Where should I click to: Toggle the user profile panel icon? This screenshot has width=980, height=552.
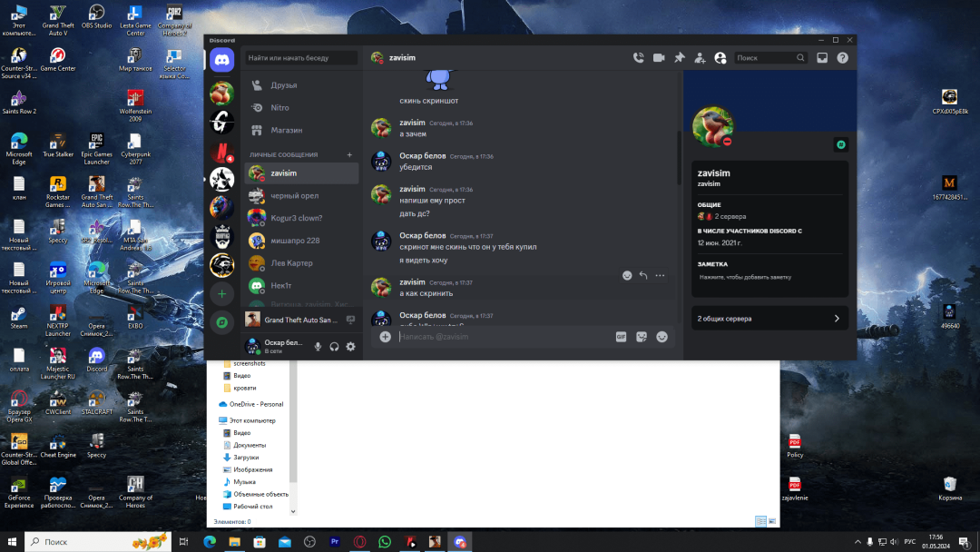[x=720, y=57]
